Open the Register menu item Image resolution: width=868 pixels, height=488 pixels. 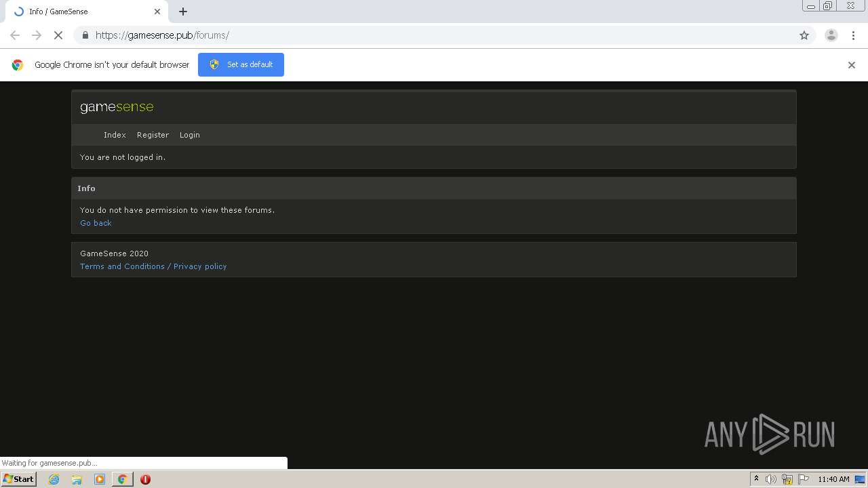click(153, 135)
